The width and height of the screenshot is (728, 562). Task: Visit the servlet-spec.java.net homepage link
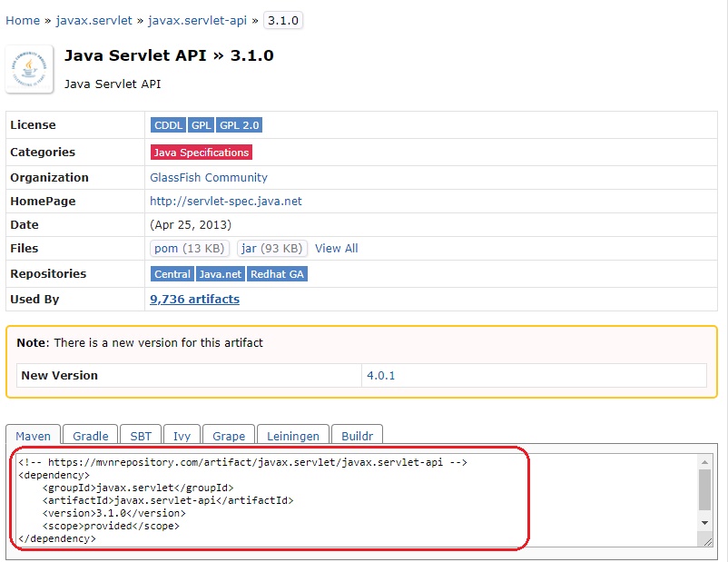(226, 202)
